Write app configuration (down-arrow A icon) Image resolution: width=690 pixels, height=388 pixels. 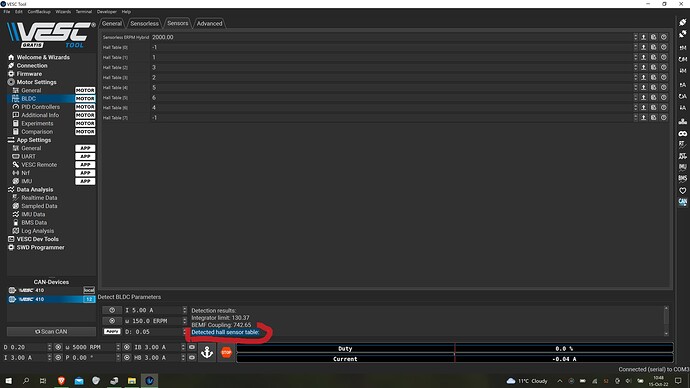pyautogui.click(x=683, y=107)
